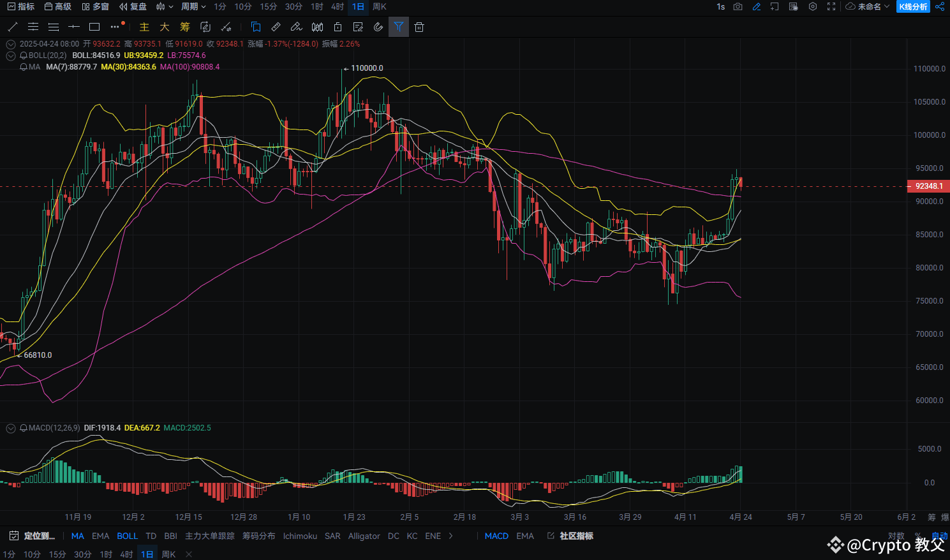The width and height of the screenshot is (950, 560).
Task: Click the share icon at top right
Action: click(940, 6)
